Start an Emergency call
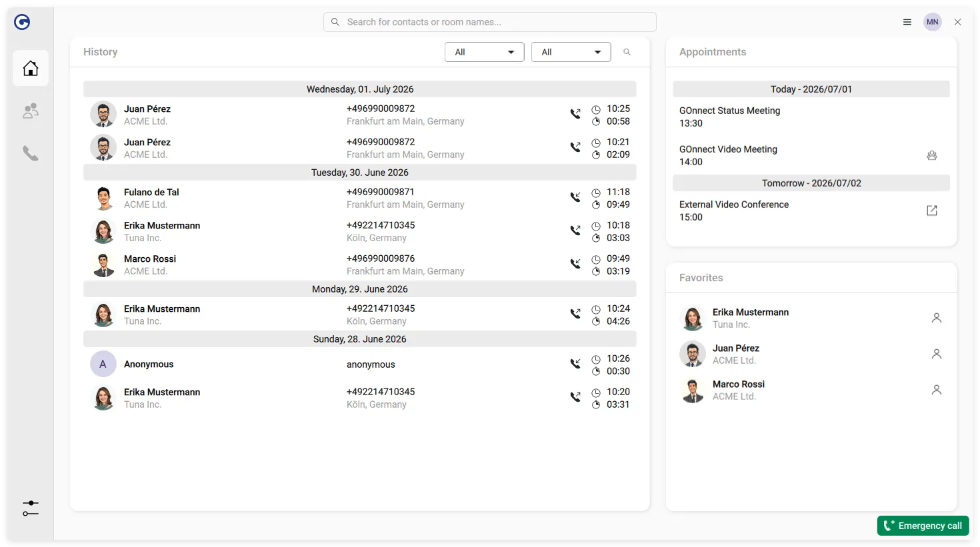The image size is (980, 547). [923, 526]
